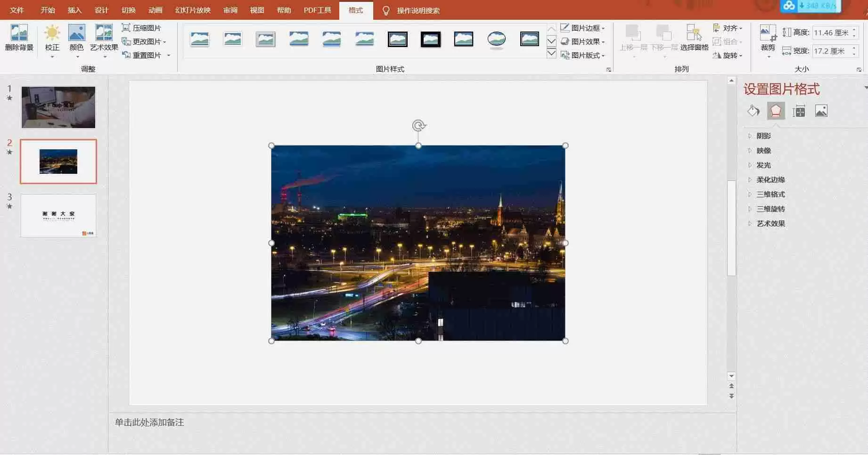Switch to Size & Properties pane icon
The height and width of the screenshot is (455, 868).
799,111
